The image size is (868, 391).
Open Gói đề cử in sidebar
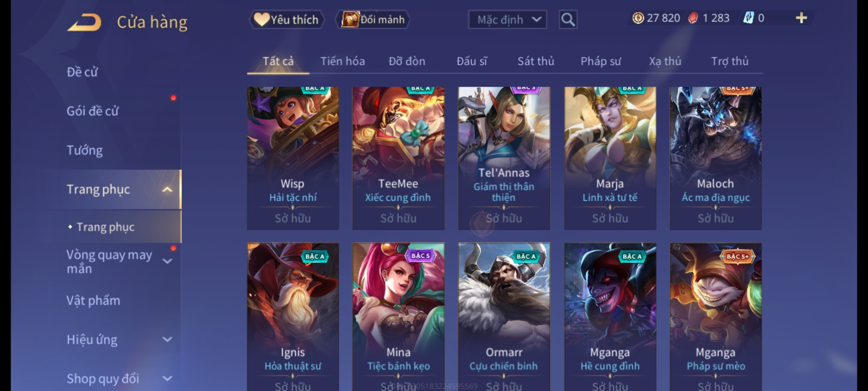point(93,111)
